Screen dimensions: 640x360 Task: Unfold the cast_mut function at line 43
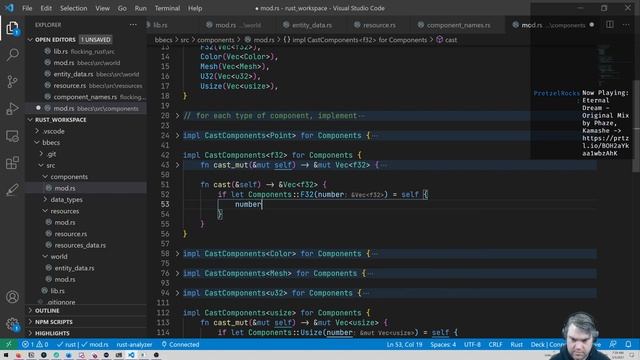click(178, 165)
